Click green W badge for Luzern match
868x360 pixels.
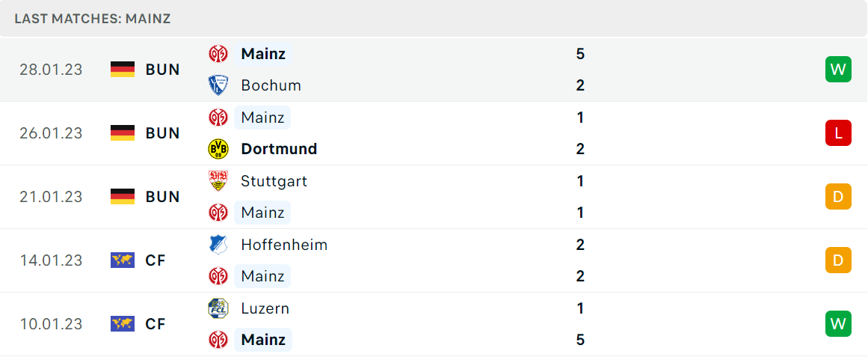838,323
